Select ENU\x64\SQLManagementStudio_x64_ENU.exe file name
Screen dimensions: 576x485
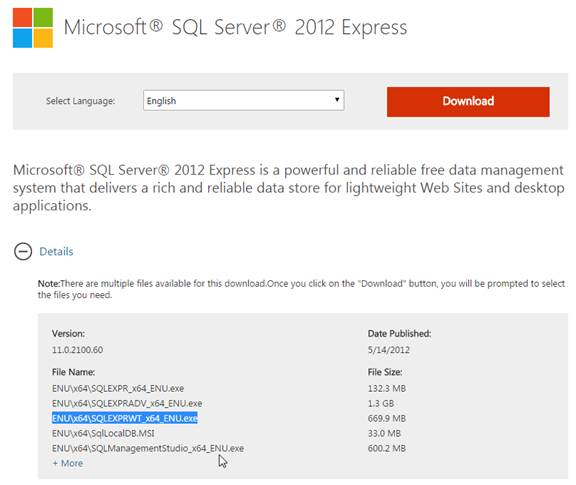[148, 448]
